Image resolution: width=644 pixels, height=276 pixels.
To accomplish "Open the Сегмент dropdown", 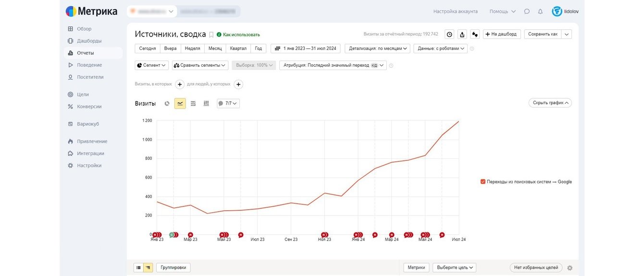I will pyautogui.click(x=152, y=65).
